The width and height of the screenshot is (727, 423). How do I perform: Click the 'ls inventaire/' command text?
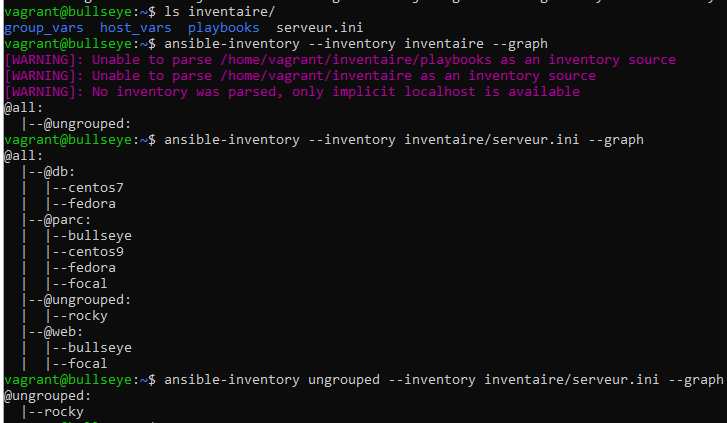(x=219, y=12)
